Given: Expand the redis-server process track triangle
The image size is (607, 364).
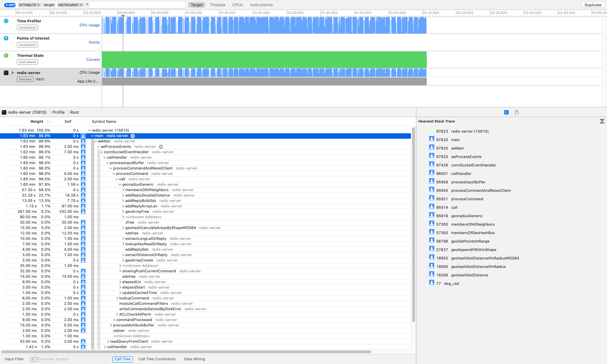Looking at the screenshot, I should point(13,73).
